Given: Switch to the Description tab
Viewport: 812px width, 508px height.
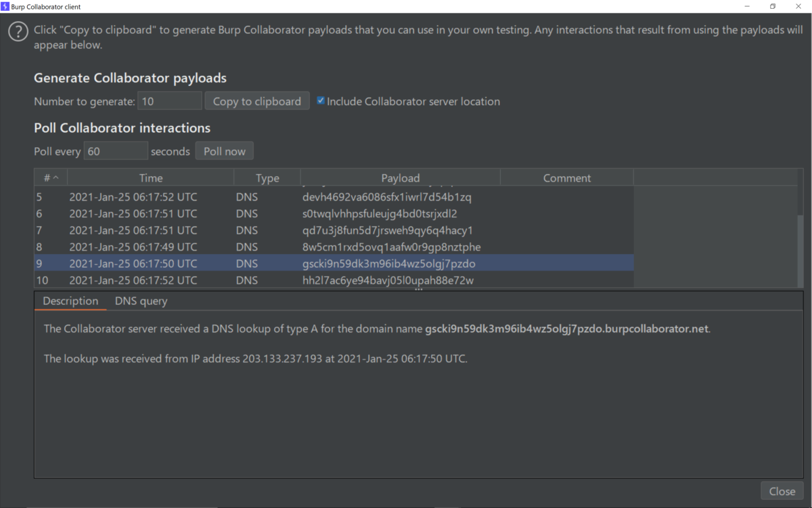Looking at the screenshot, I should (x=70, y=301).
